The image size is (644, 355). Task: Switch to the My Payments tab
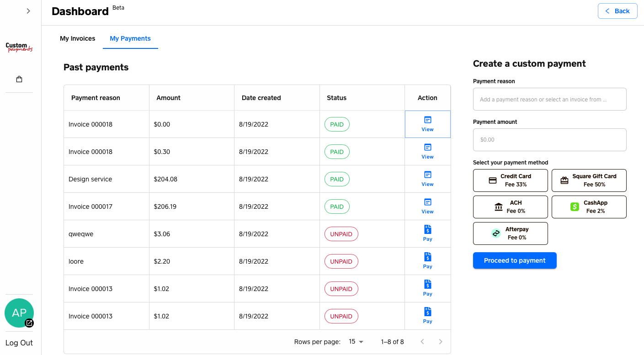point(130,38)
